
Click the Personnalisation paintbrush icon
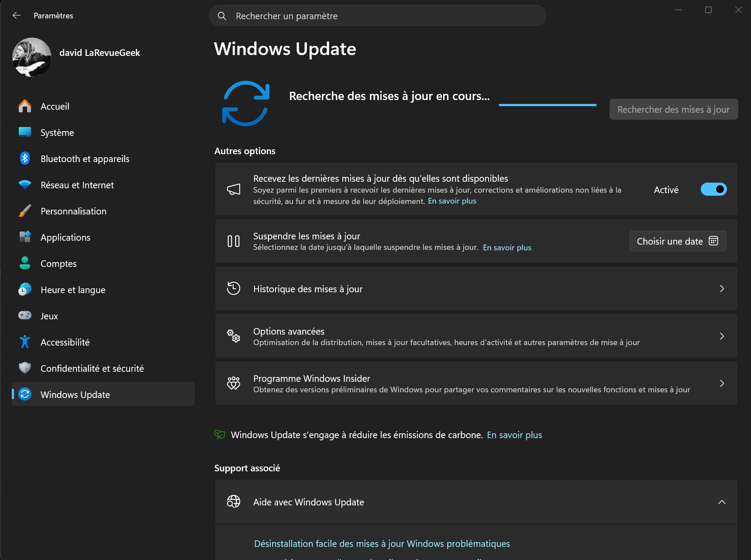click(25, 211)
